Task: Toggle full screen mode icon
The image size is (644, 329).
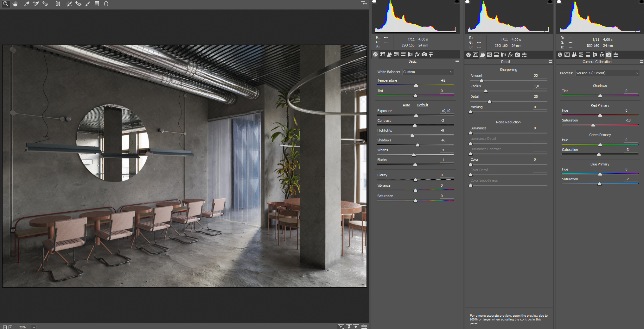Action: tap(364, 4)
